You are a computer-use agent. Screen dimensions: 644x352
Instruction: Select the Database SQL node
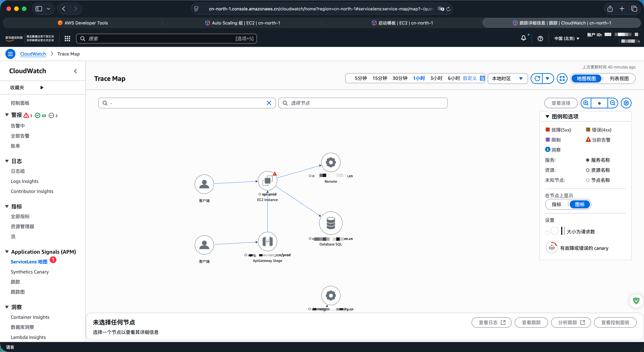pos(331,223)
